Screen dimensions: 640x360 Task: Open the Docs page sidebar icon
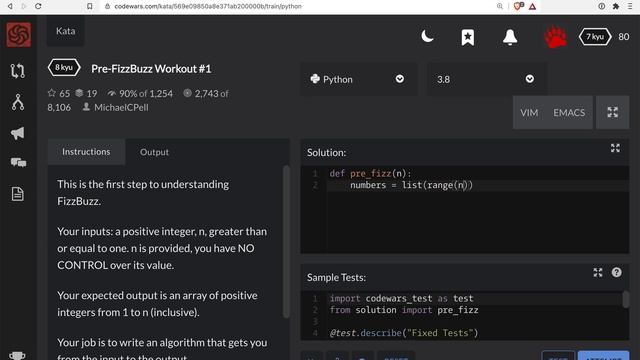pyautogui.click(x=18, y=194)
